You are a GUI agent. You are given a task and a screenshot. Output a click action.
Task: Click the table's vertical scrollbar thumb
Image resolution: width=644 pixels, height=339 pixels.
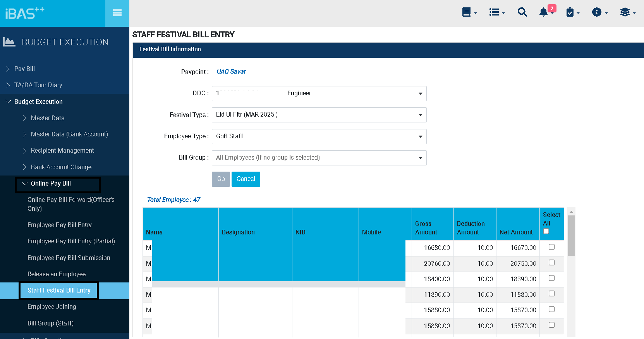[571, 236]
